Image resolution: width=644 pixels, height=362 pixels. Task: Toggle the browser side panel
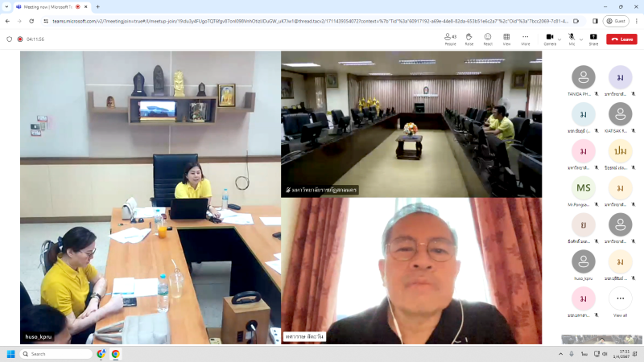pos(595,21)
